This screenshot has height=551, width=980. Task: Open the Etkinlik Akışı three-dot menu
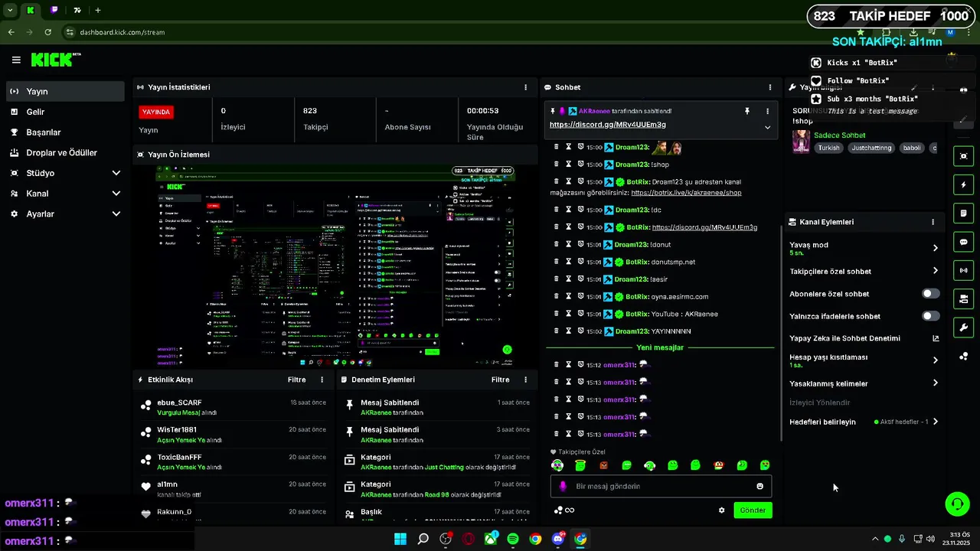[322, 380]
